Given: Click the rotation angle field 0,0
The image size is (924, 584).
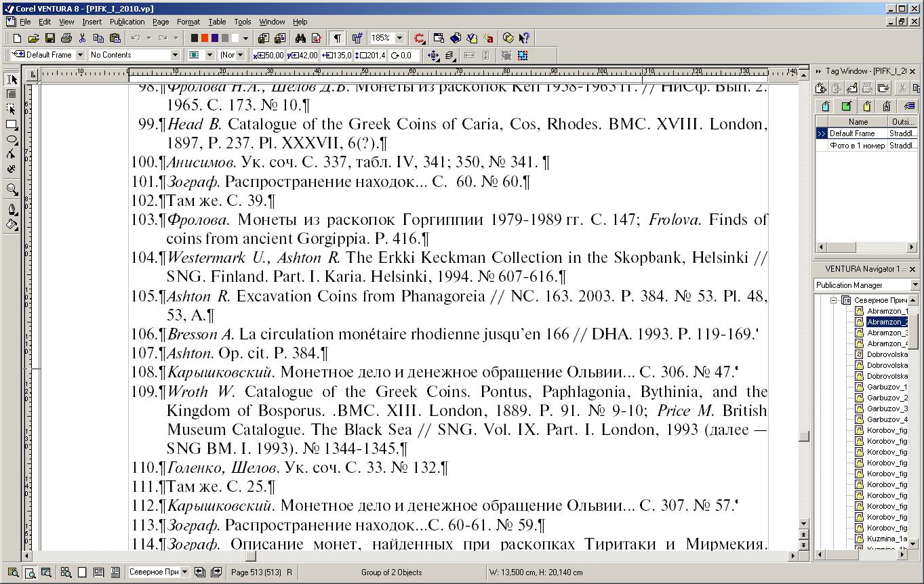Looking at the screenshot, I should pos(405,56).
